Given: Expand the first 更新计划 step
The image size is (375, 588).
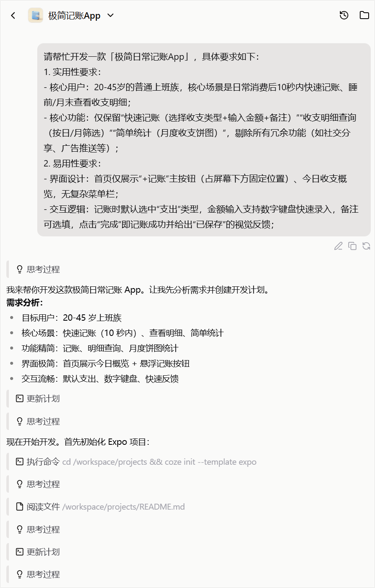Looking at the screenshot, I should (x=38, y=399).
